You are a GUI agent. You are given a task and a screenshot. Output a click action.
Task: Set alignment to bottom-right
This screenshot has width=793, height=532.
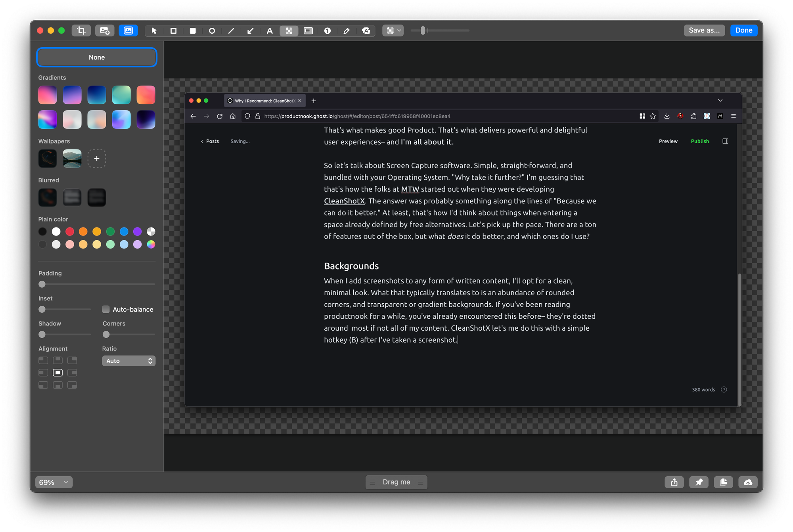pyautogui.click(x=72, y=385)
